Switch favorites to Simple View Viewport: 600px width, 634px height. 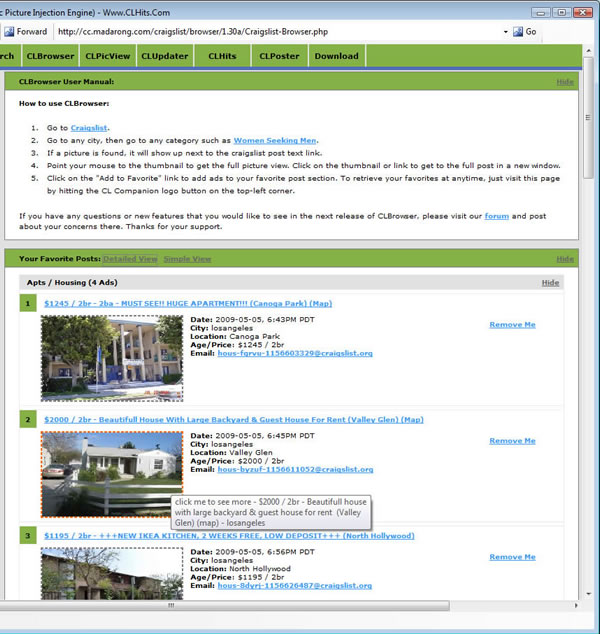click(187, 259)
